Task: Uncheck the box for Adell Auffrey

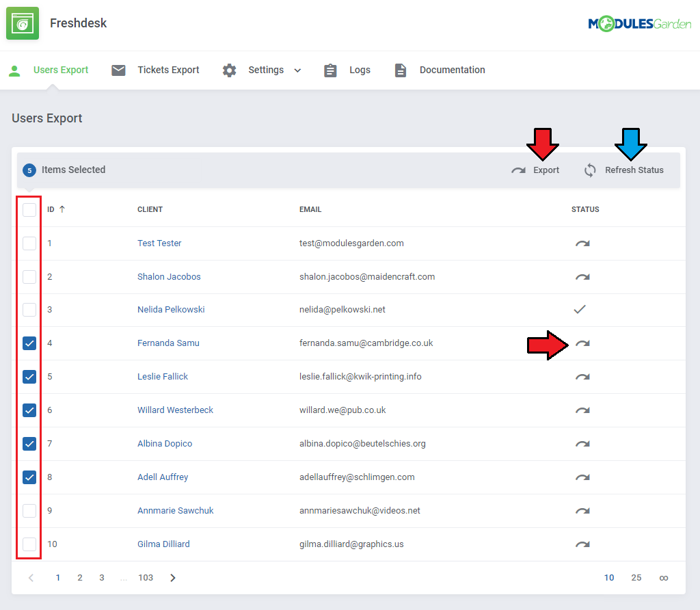Action: click(29, 477)
